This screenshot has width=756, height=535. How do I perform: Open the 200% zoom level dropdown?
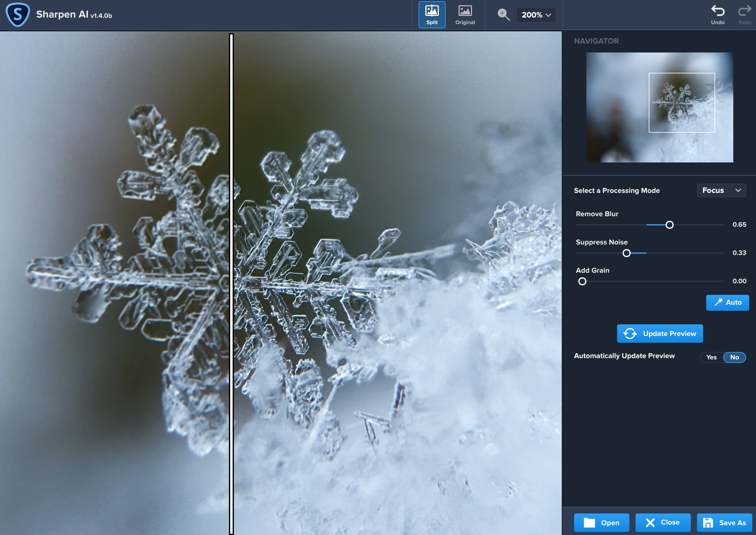[x=536, y=15]
